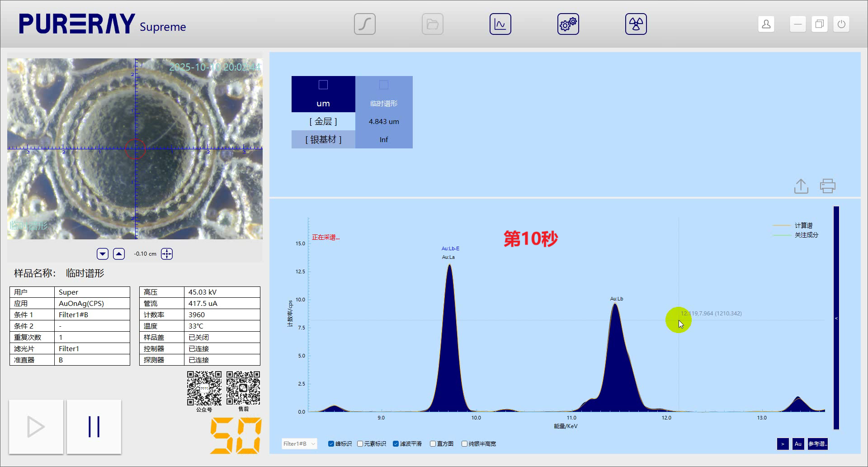Click the power shutdown icon
868x467 pixels.
pos(841,24)
